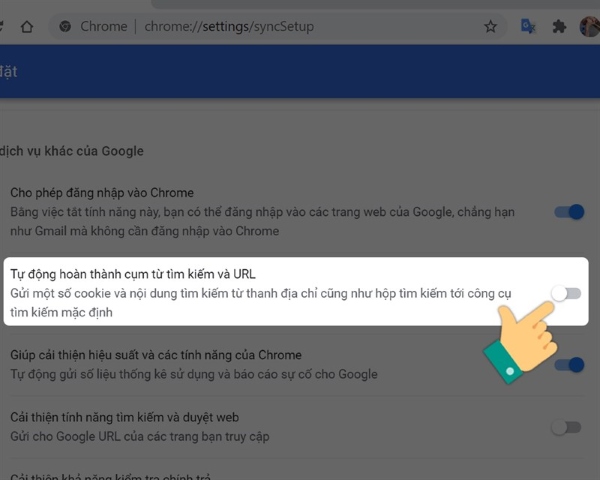Toggle the 'Giúp cải thiện hiệu suất' switch
The height and width of the screenshot is (480, 600).
568,365
